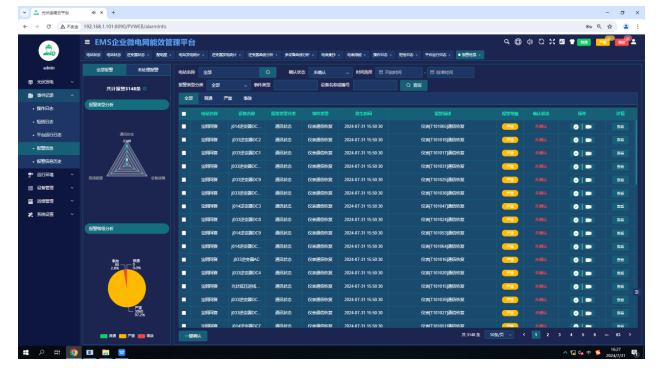Check the first alarm row checkbox
Image resolution: width=671 pixels, height=368 pixels.
click(x=184, y=127)
